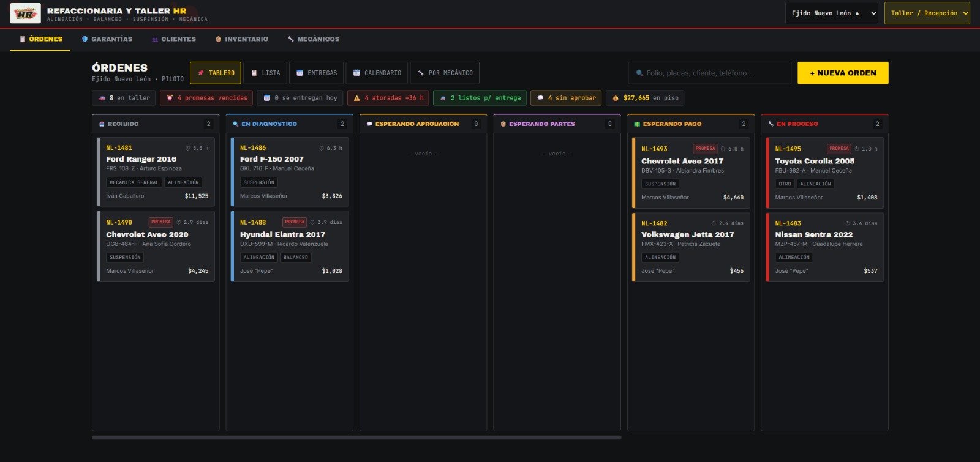Click the $3,826 amount on Ford F-150

[x=332, y=196]
